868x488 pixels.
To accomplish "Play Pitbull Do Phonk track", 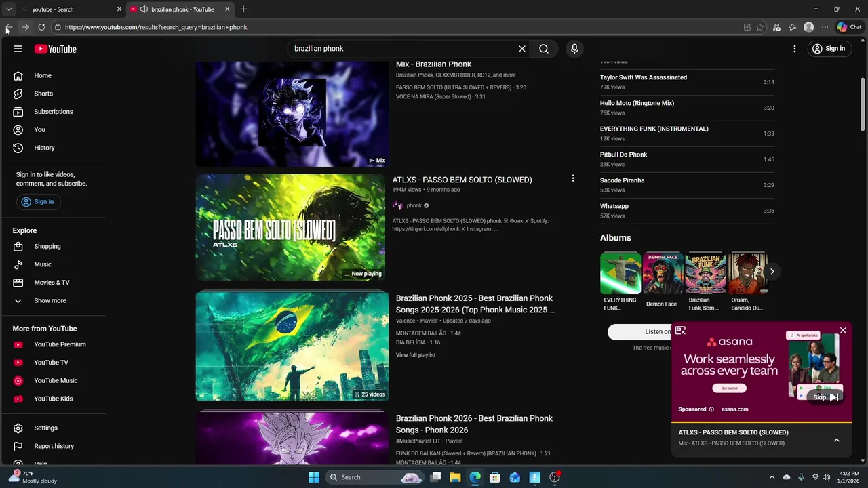I will coord(687,159).
